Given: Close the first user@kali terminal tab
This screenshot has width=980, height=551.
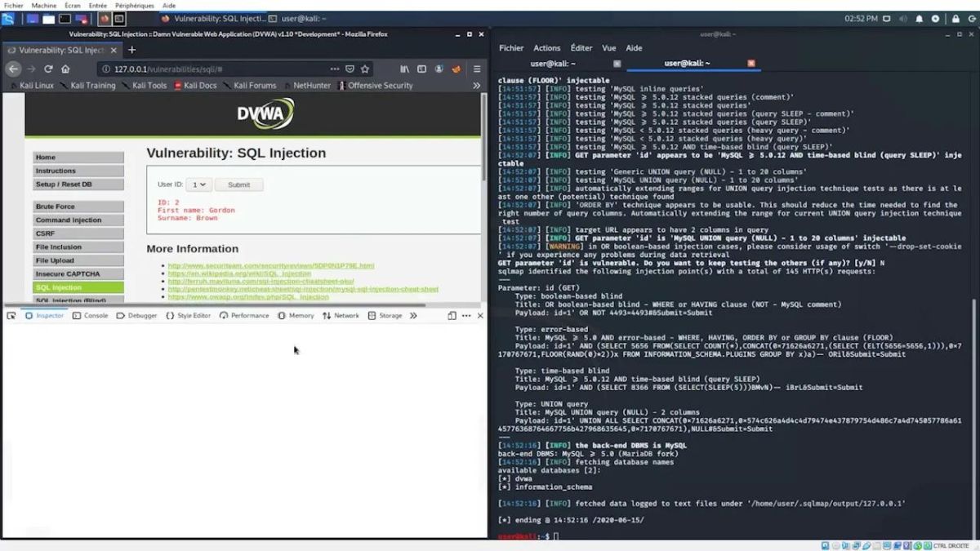Looking at the screenshot, I should point(617,63).
